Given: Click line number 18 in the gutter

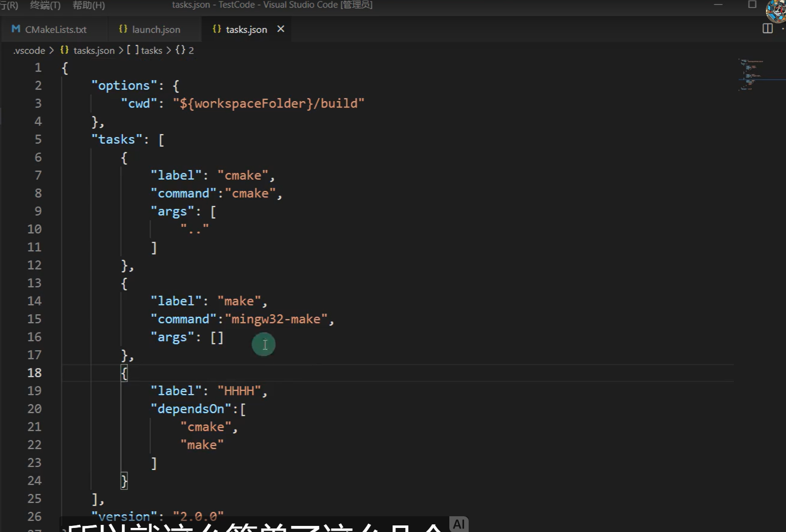Looking at the screenshot, I should tap(35, 373).
